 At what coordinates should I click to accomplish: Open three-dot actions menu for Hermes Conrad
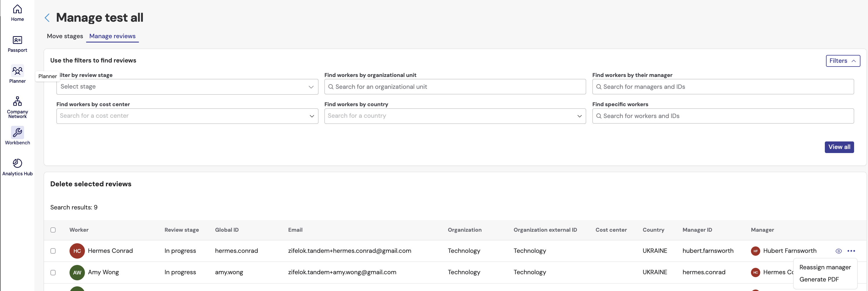[851, 251]
